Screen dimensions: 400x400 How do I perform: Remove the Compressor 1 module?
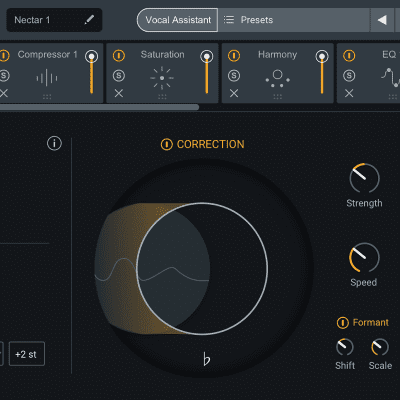point(4,93)
